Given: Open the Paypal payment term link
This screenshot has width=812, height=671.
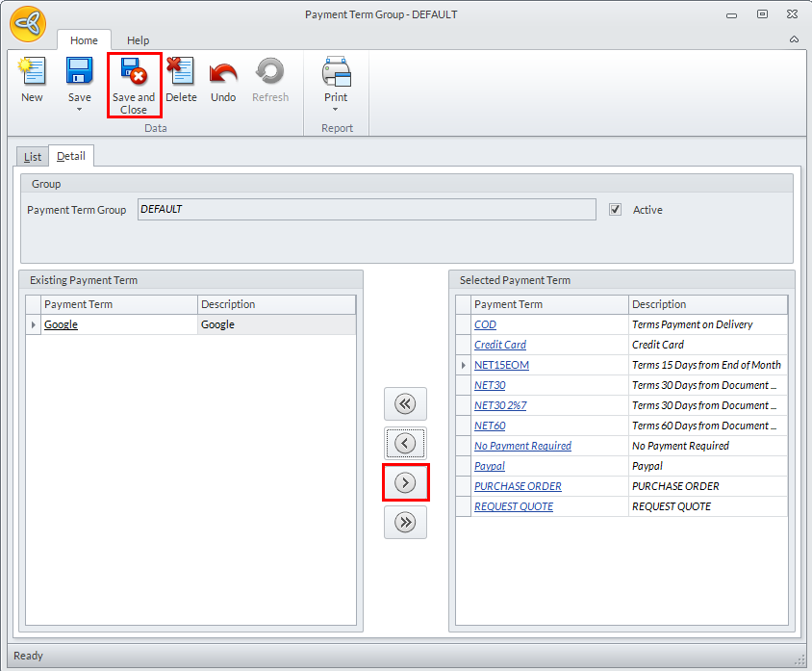Looking at the screenshot, I should [490, 466].
